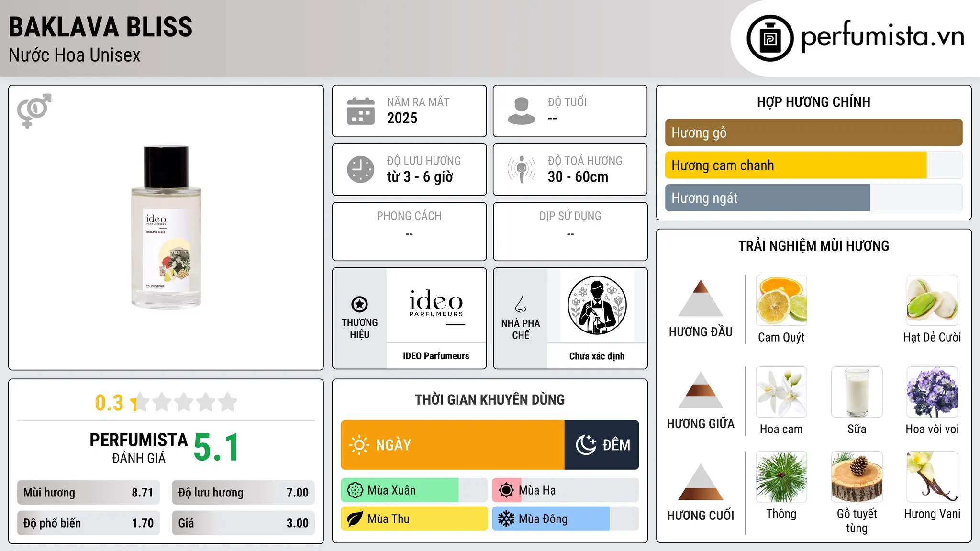Click the 0.3 user rating number
This screenshot has height=551, width=980.
[110, 403]
